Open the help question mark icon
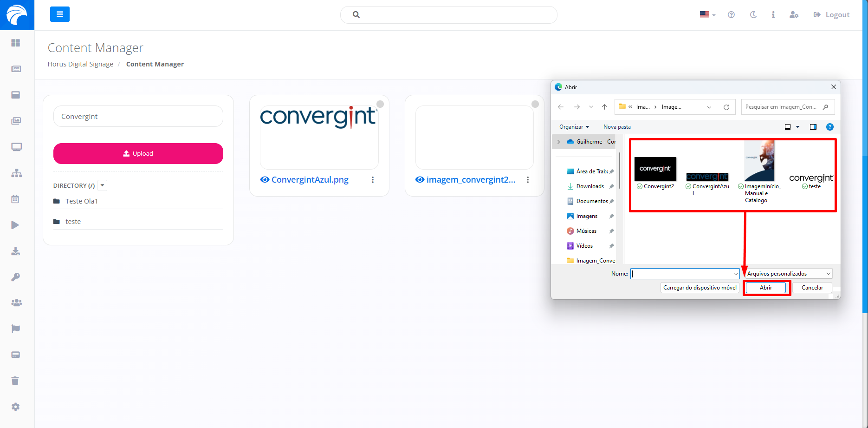 click(731, 15)
